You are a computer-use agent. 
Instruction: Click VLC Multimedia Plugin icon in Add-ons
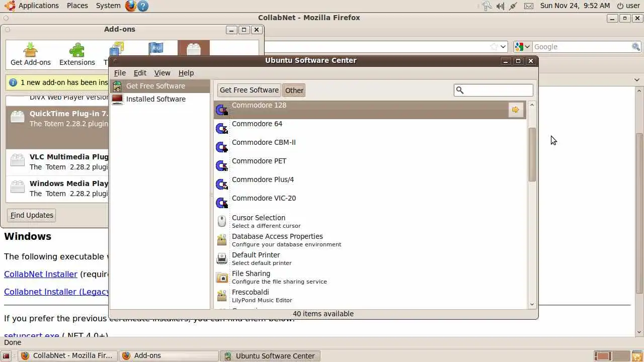point(18,160)
